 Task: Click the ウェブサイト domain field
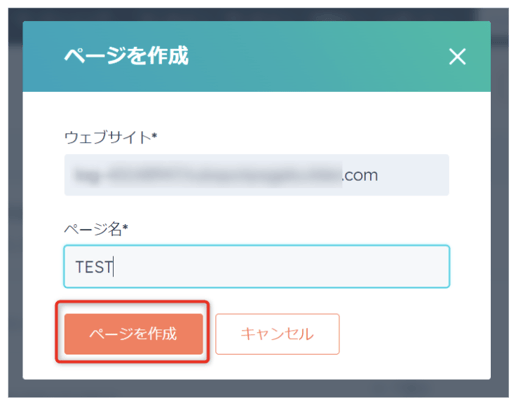257,175
